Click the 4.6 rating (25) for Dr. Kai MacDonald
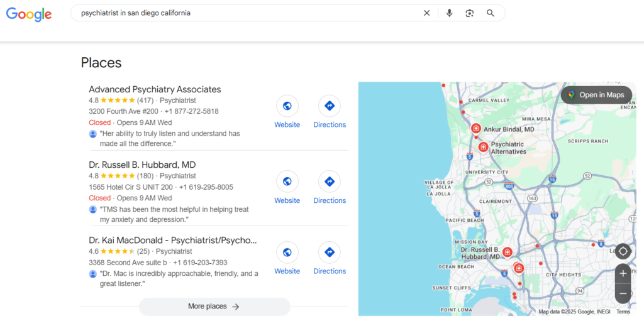644x326 pixels. [119, 251]
